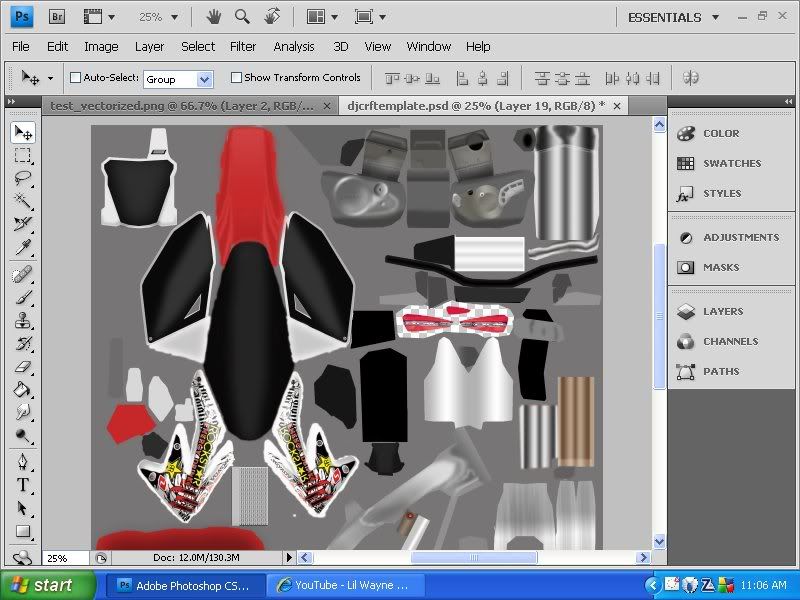Close the djcrftemplate.psd document tab
The width and height of the screenshot is (800, 600).
(x=617, y=106)
